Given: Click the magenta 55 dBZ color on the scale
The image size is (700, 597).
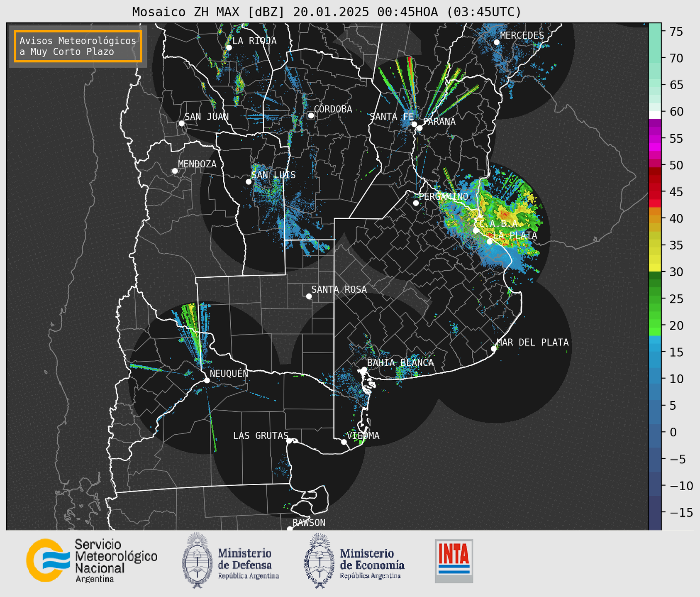Looking at the screenshot, I should 655,139.
